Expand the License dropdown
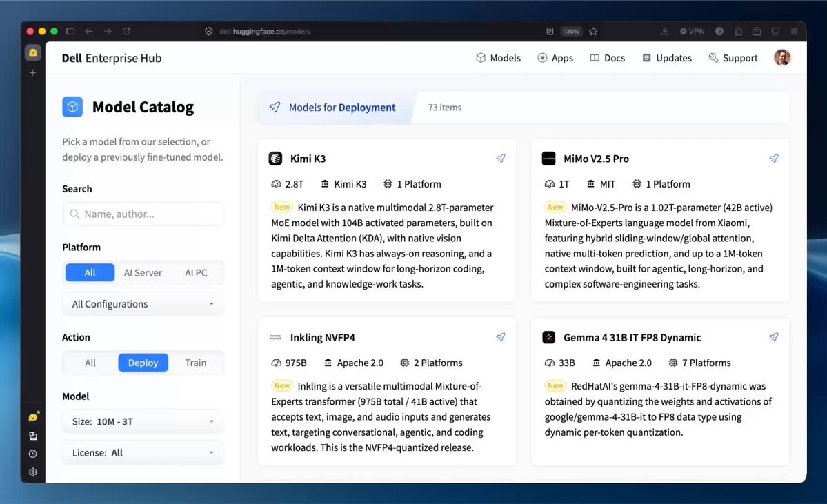Image resolution: width=827 pixels, height=504 pixels. [143, 452]
